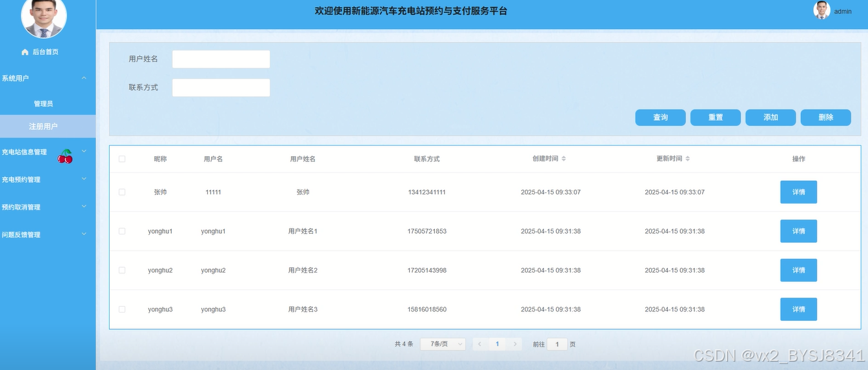Sort by 创建时间 using its sort arrows
The image size is (868, 370).
coord(563,159)
